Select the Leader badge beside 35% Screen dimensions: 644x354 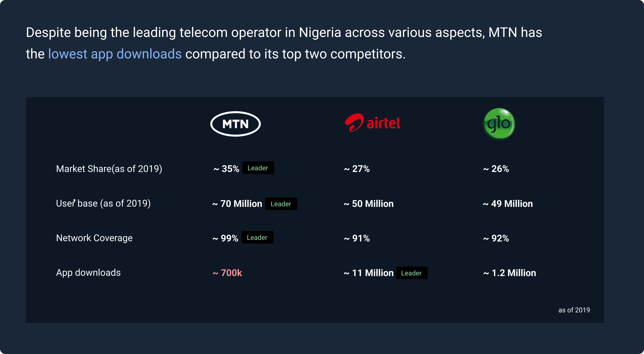[x=258, y=168]
